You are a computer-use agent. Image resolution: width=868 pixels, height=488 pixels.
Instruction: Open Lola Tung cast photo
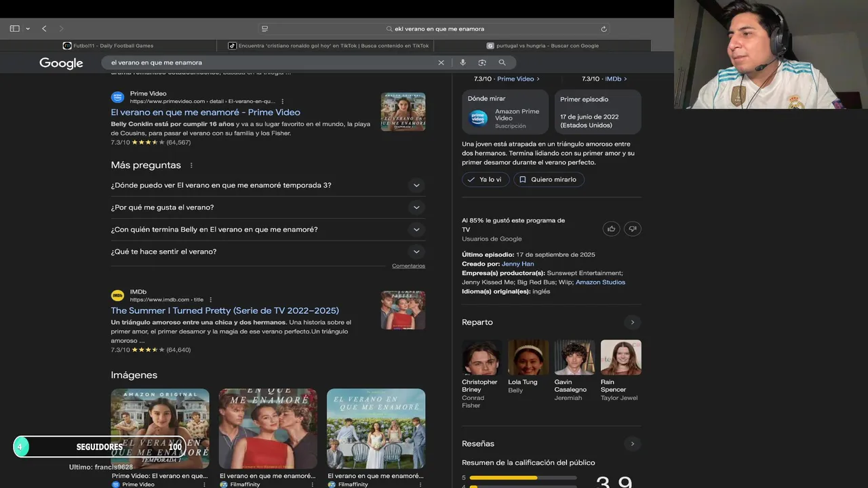[528, 357]
